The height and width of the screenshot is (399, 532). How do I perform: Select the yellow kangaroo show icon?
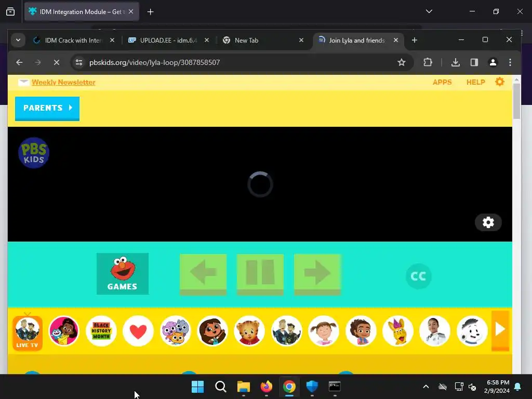click(397, 331)
